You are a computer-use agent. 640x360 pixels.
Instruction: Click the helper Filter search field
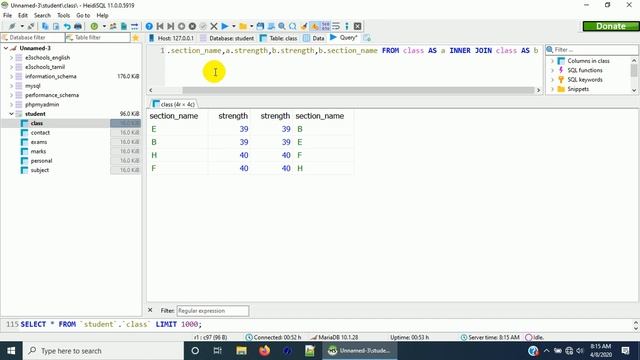pos(592,50)
